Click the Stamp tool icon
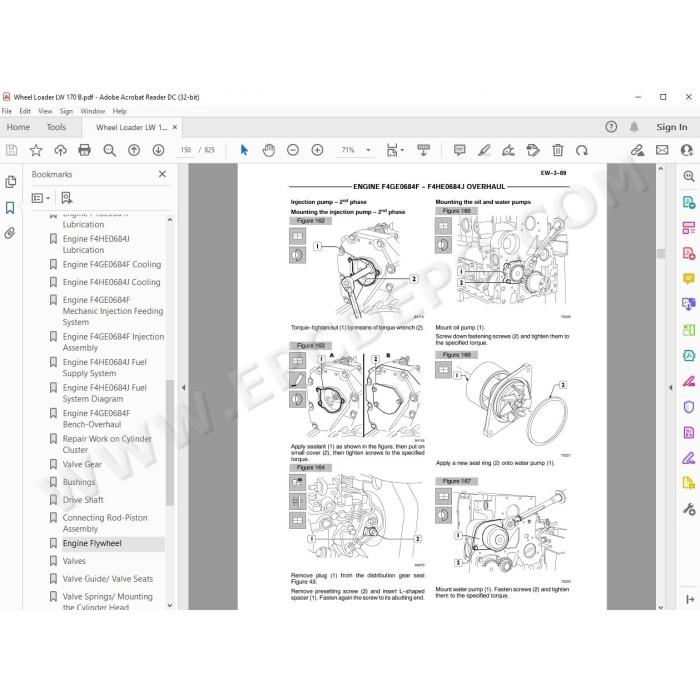 click(533, 150)
